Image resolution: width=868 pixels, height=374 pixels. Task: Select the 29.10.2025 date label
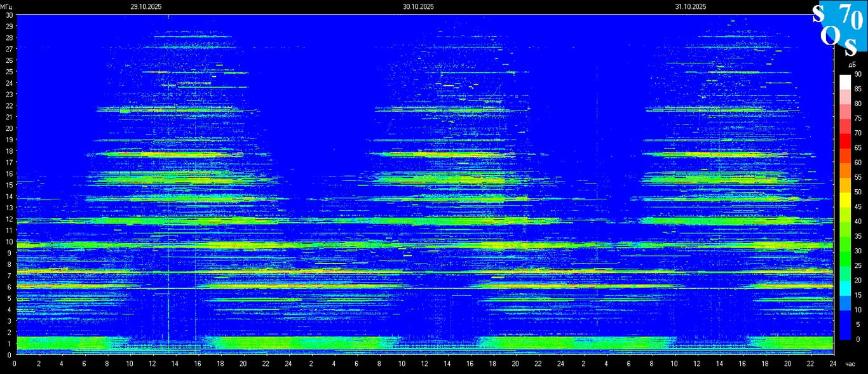[x=146, y=6]
